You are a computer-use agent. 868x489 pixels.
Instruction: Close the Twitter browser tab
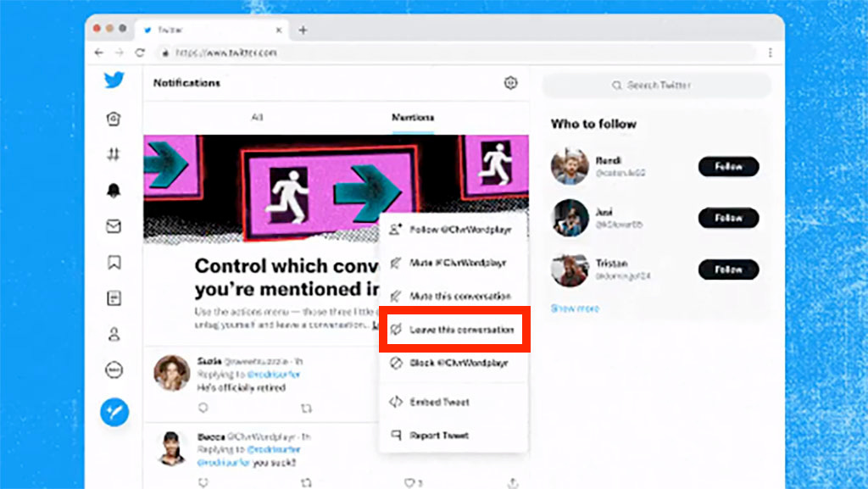pos(278,30)
